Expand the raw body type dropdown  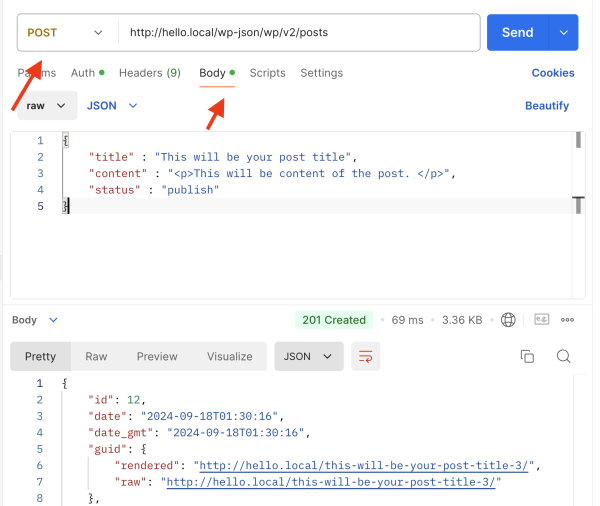click(x=47, y=105)
